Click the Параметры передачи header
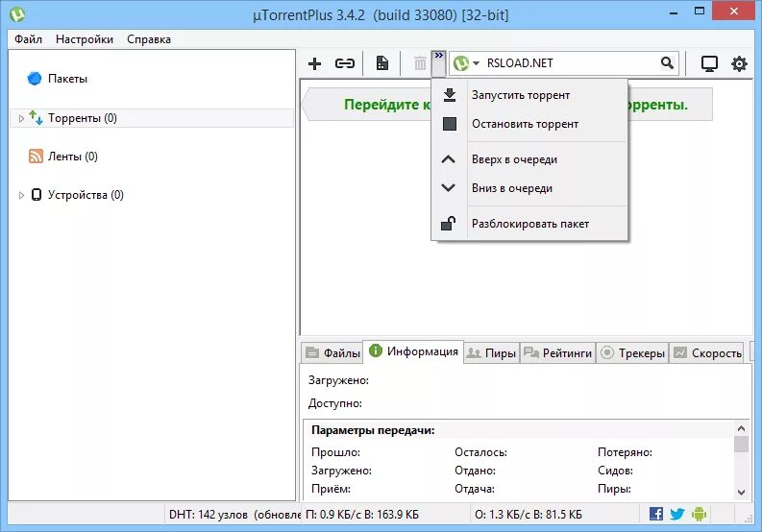 (373, 430)
